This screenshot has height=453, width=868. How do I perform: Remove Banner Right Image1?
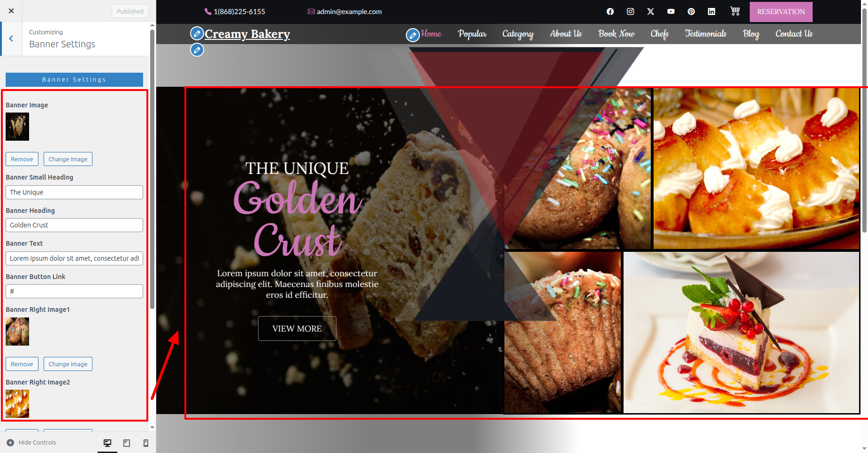coord(22,364)
